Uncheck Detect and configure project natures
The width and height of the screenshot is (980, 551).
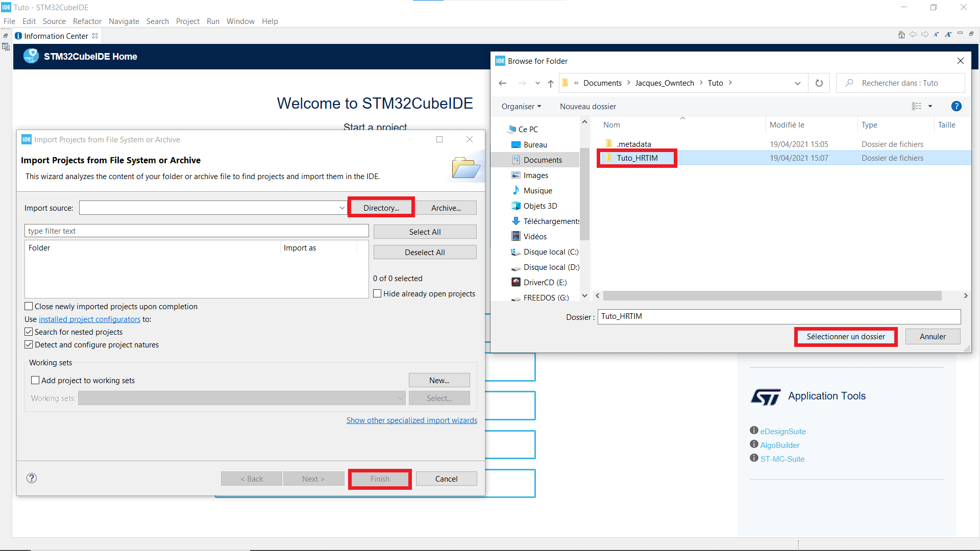coord(29,344)
